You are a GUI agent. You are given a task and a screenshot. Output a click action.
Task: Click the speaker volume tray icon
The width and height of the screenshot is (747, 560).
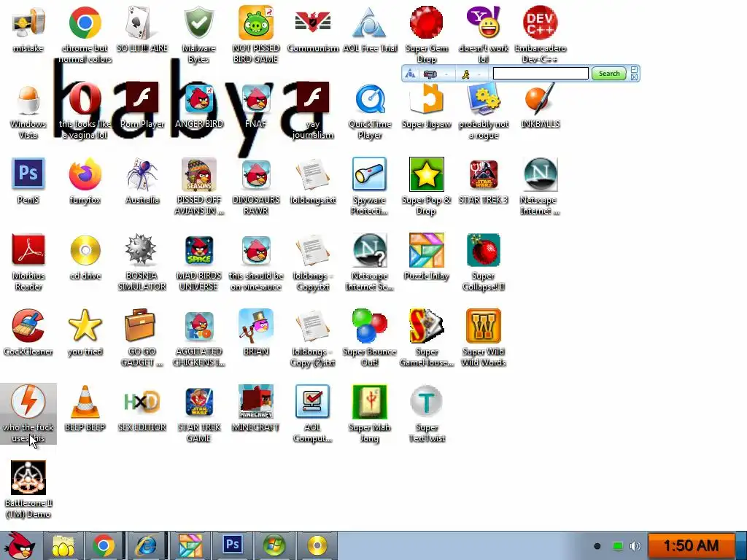pyautogui.click(x=635, y=545)
